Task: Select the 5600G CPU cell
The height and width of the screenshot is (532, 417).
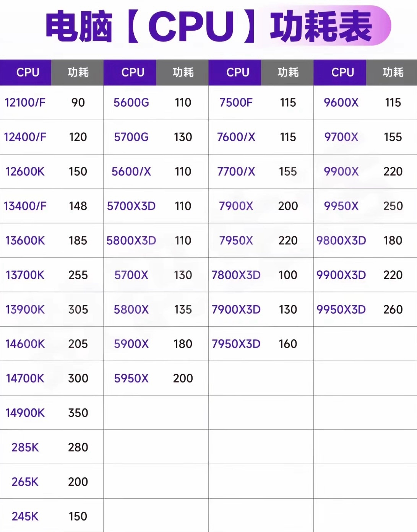Action: point(131,102)
